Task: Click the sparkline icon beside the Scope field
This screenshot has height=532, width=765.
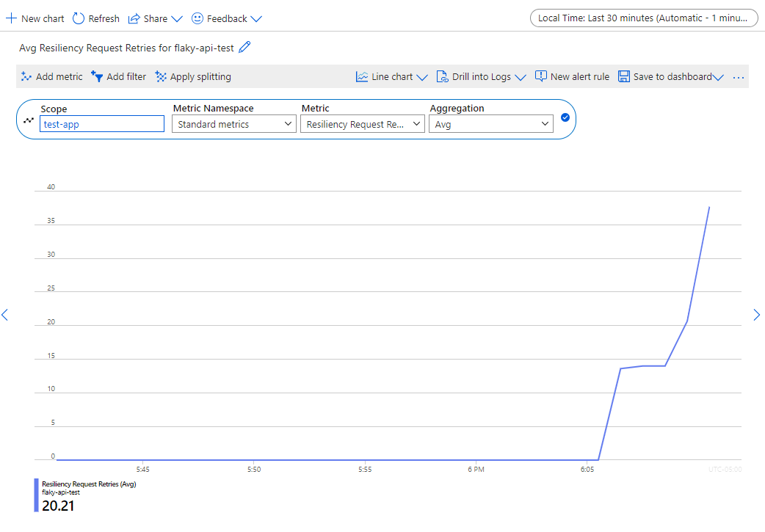Action: 29,119
